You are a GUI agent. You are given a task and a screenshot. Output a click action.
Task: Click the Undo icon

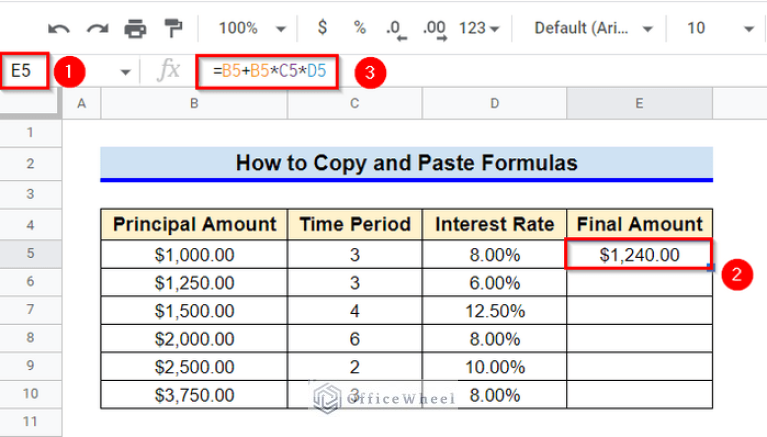(x=59, y=29)
